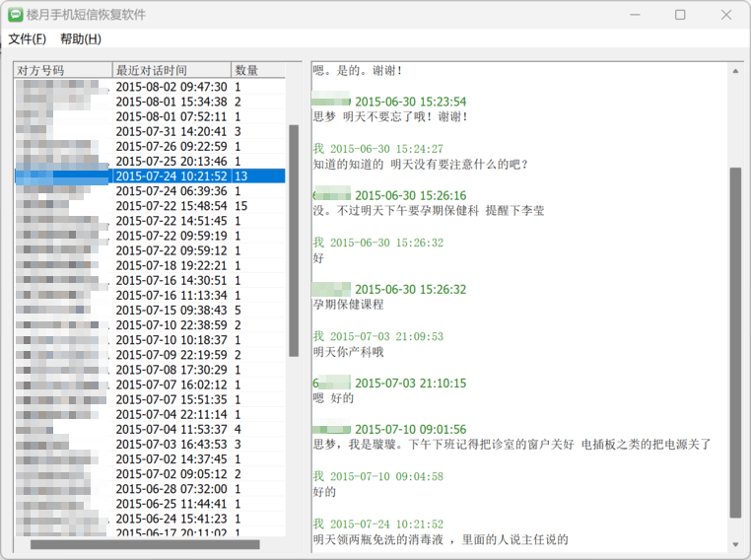The width and height of the screenshot is (751, 560).
Task: Open the 帮助(H) menu
Action: point(80,39)
